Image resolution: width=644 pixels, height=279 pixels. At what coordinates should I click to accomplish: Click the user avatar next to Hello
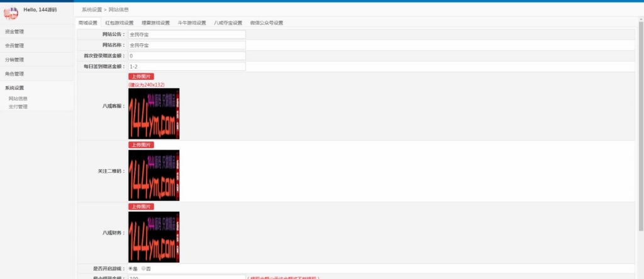click(x=11, y=13)
